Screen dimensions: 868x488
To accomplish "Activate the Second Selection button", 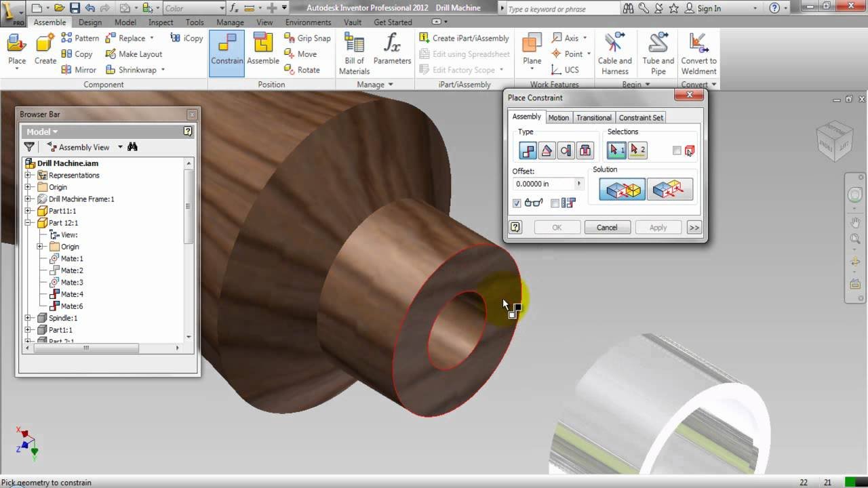I will (637, 150).
